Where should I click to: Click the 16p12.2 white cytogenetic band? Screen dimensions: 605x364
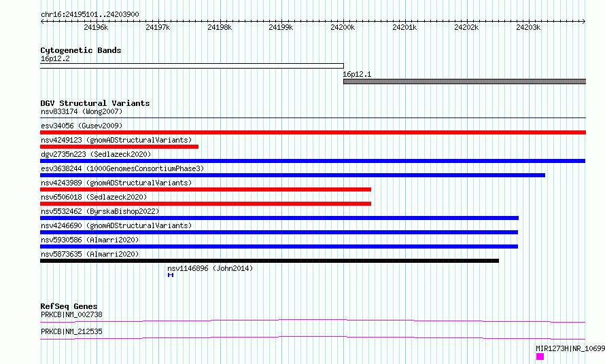pos(192,66)
